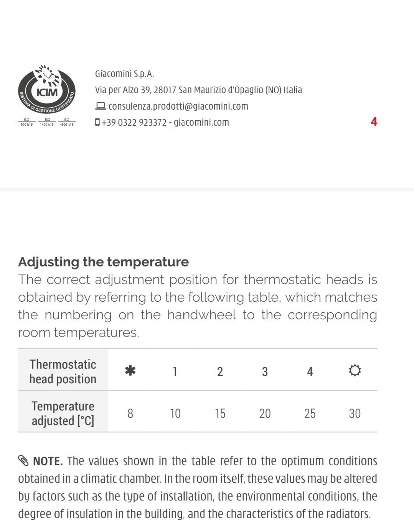Image resolution: width=414 pixels, height=532 pixels.
Task: Click the paperclip icon next to NOTE
Action: (23, 461)
